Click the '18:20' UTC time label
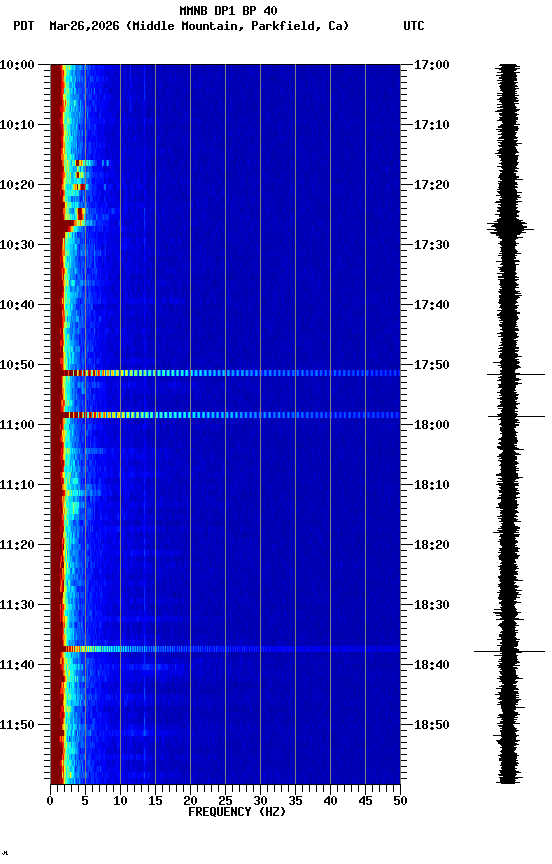Viewport: 552px width, 864px height. (432, 546)
